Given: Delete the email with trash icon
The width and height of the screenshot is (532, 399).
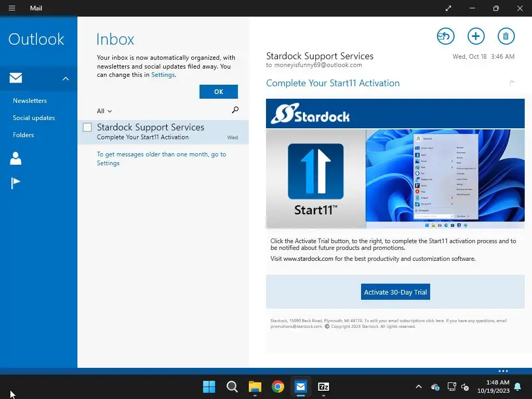Looking at the screenshot, I should click(506, 36).
